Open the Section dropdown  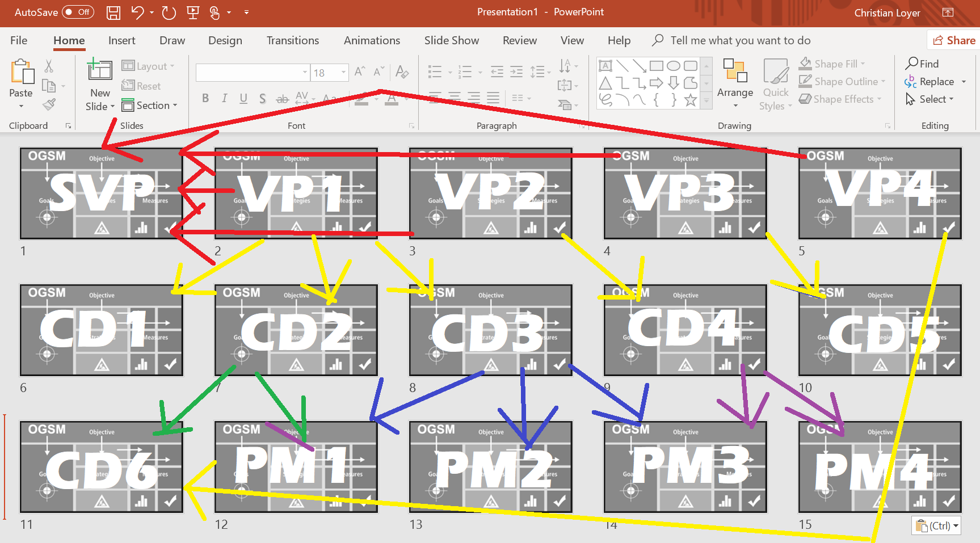tap(150, 106)
